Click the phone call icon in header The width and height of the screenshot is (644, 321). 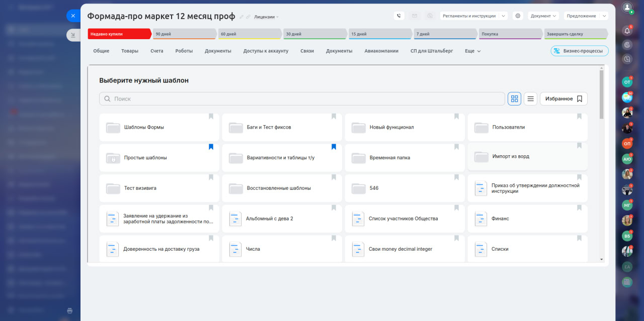click(x=399, y=16)
